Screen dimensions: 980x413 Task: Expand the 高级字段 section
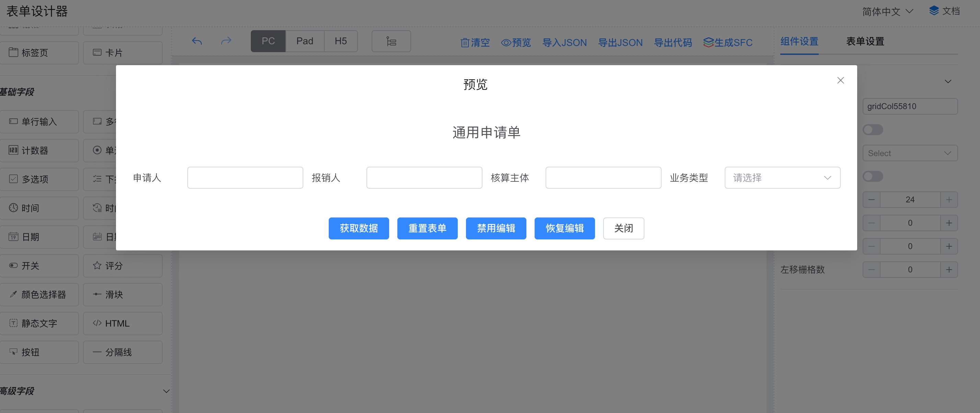pos(166,391)
